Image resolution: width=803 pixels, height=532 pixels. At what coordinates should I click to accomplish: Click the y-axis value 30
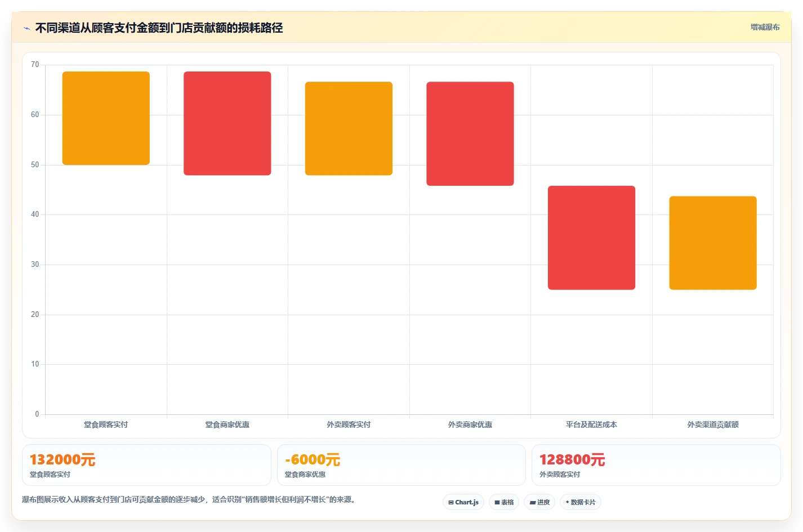tap(35, 265)
